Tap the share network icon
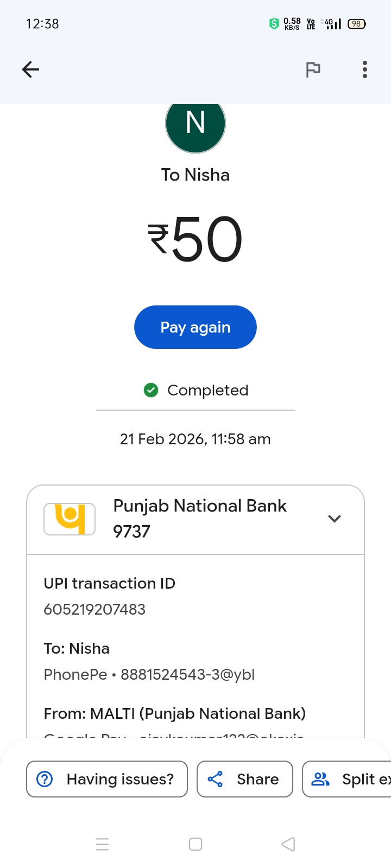The height and width of the screenshot is (868, 391). click(x=215, y=779)
